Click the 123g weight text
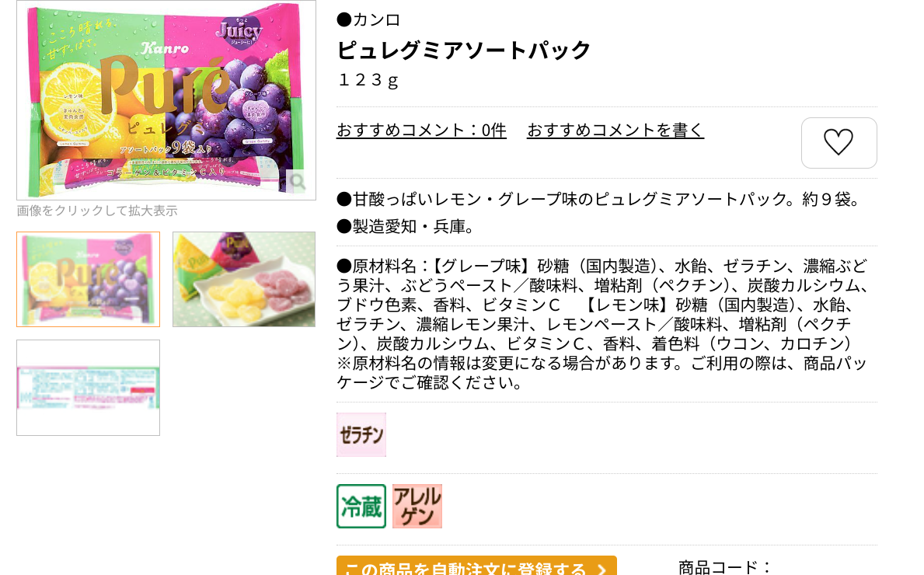Screen dimensions: 924x575 [368, 79]
